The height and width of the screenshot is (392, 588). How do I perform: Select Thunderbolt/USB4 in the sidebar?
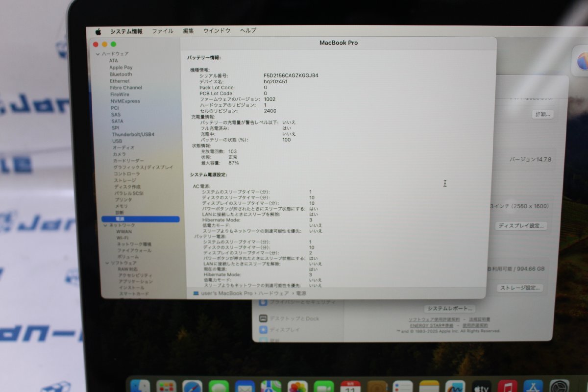click(x=133, y=134)
